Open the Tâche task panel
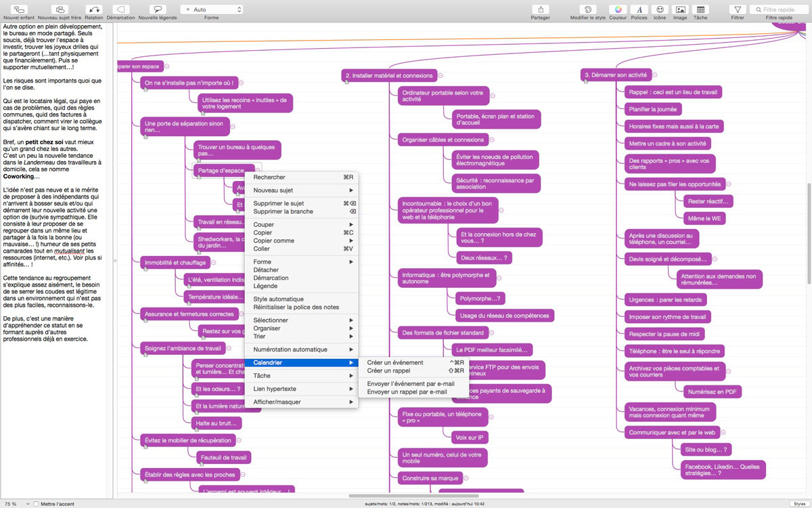 pos(700,9)
